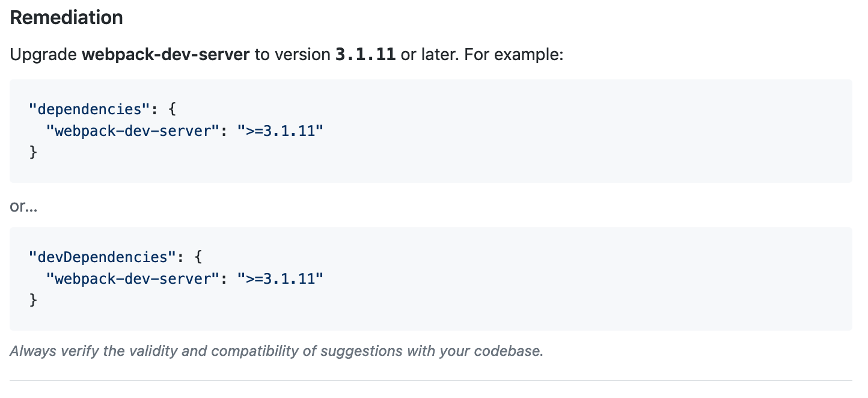Image resolution: width=868 pixels, height=398 pixels.
Task: Click the "dependencies" key in the first code block
Action: pyautogui.click(x=90, y=109)
